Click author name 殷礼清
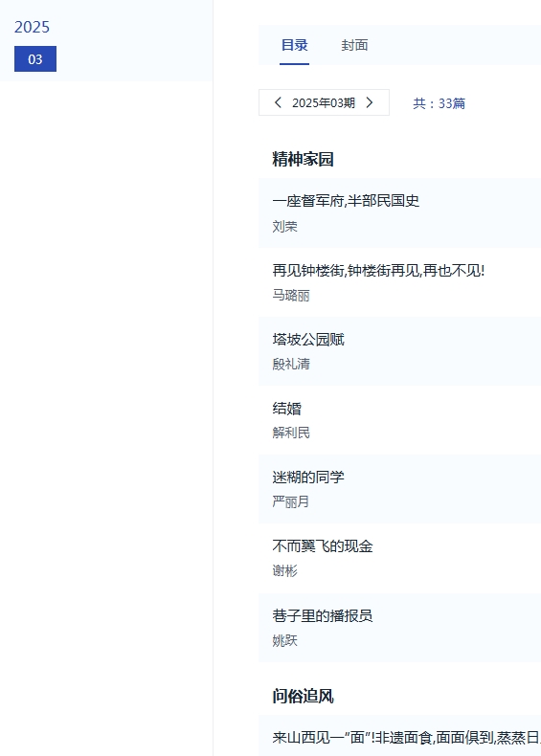 [x=291, y=364]
